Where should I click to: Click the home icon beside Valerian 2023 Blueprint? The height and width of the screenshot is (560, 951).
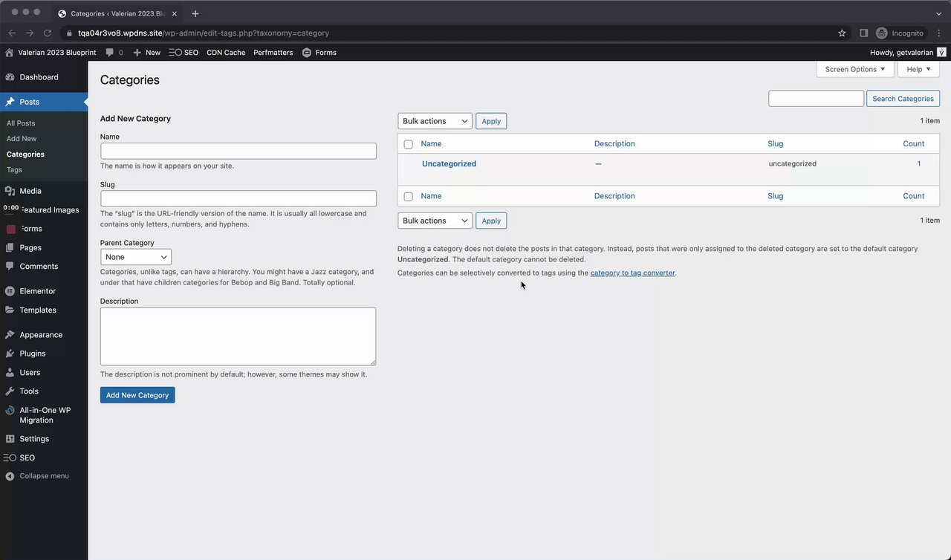point(10,53)
